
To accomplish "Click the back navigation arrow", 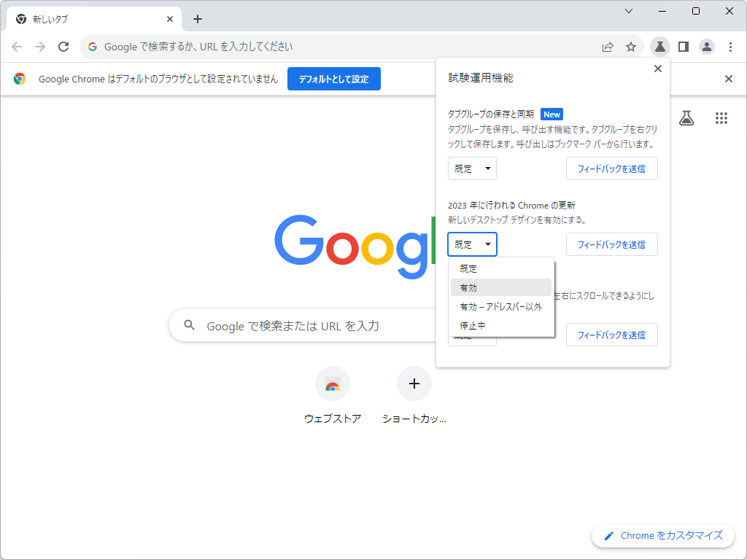I will click(17, 46).
